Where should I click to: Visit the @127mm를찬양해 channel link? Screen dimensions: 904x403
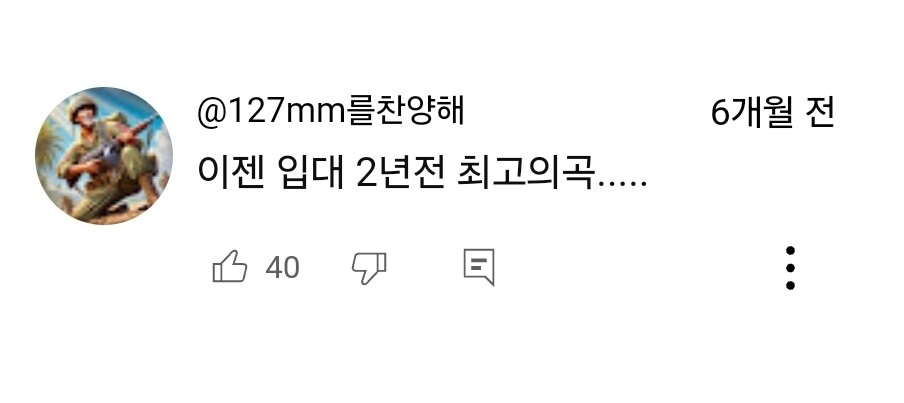(x=330, y=111)
